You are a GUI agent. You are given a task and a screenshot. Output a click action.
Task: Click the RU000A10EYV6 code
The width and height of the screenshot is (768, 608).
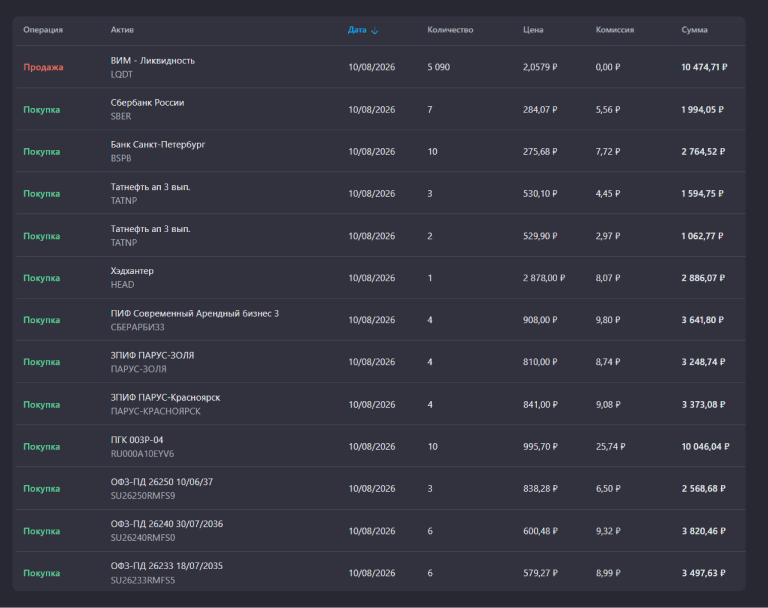[142, 454]
